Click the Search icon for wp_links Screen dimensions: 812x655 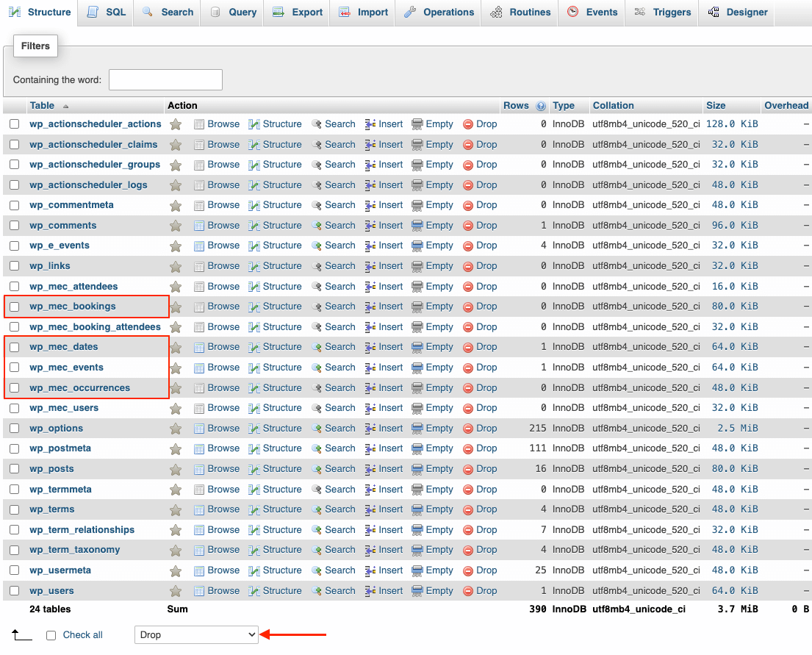(x=317, y=266)
